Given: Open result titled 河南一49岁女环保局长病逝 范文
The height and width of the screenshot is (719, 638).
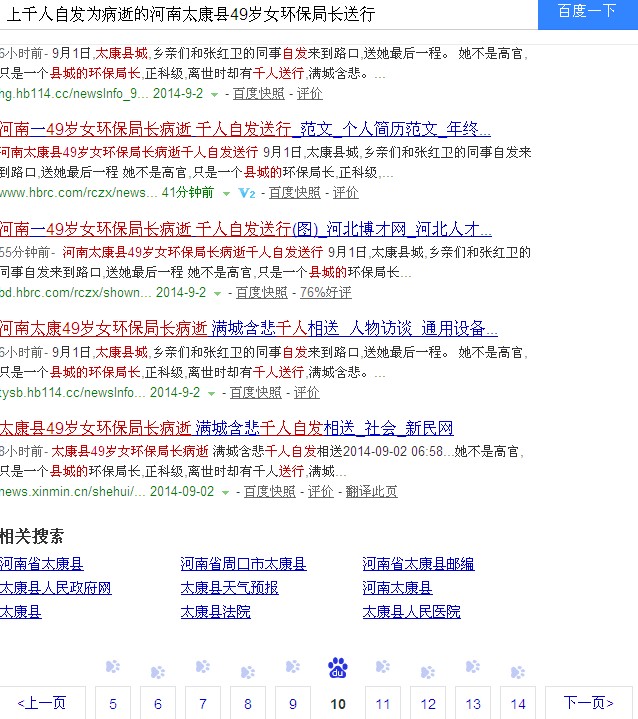Looking at the screenshot, I should [245, 129].
